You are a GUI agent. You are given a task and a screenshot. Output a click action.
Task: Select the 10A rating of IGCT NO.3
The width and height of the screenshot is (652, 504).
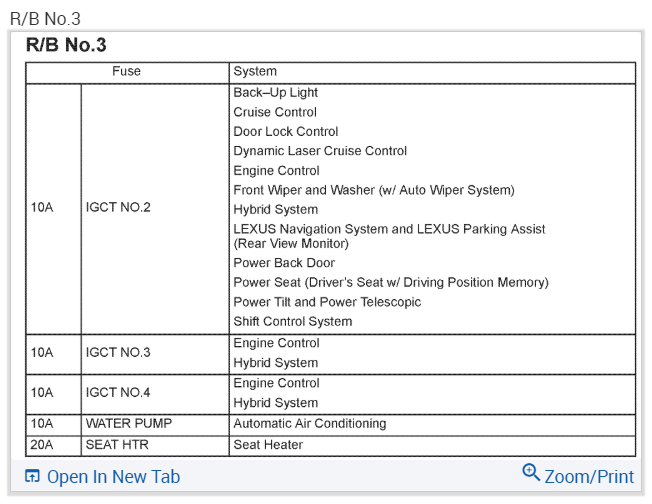tap(42, 352)
